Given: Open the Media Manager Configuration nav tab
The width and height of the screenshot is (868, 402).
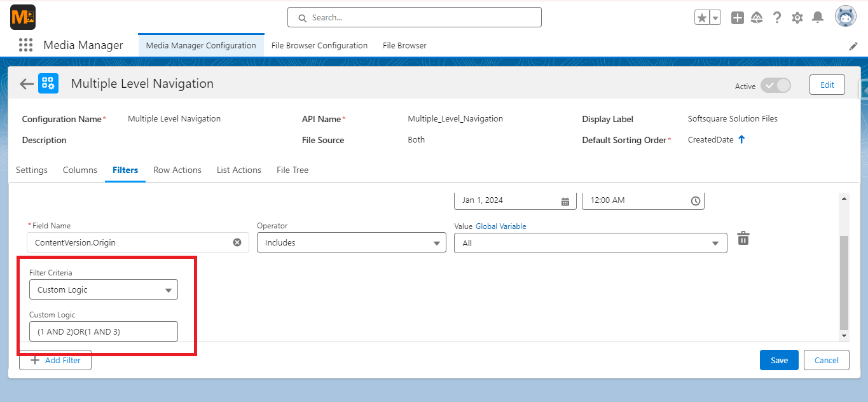Looking at the screenshot, I should [201, 45].
